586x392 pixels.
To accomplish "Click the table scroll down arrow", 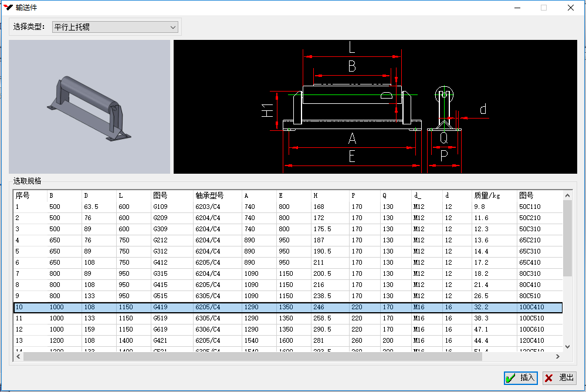I will (567, 347).
